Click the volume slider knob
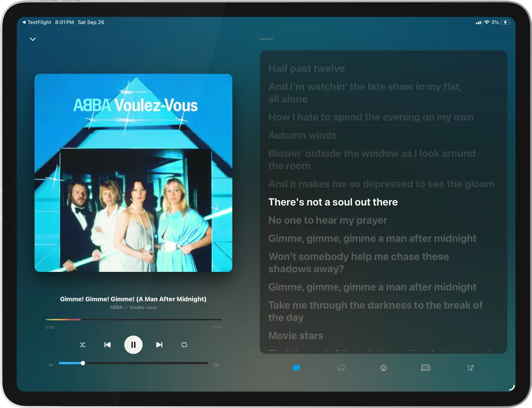 tap(83, 363)
